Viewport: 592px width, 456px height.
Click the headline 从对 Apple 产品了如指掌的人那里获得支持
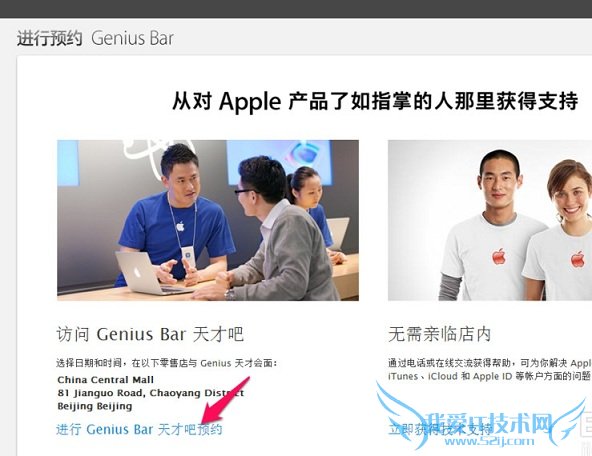click(x=375, y=101)
